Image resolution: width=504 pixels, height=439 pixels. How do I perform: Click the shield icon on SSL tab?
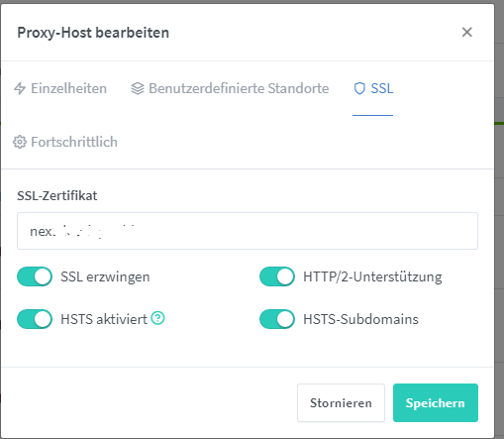coord(359,88)
